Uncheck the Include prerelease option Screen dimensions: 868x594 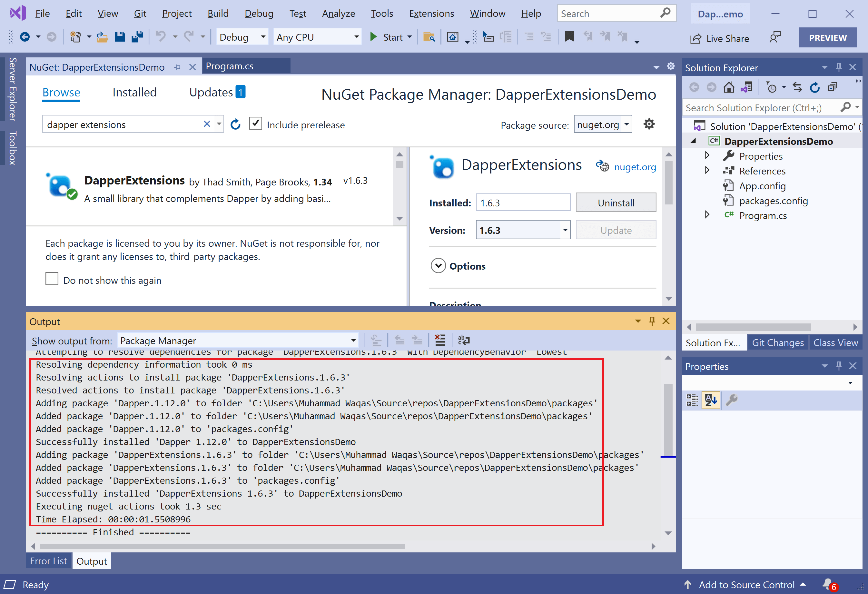point(255,123)
